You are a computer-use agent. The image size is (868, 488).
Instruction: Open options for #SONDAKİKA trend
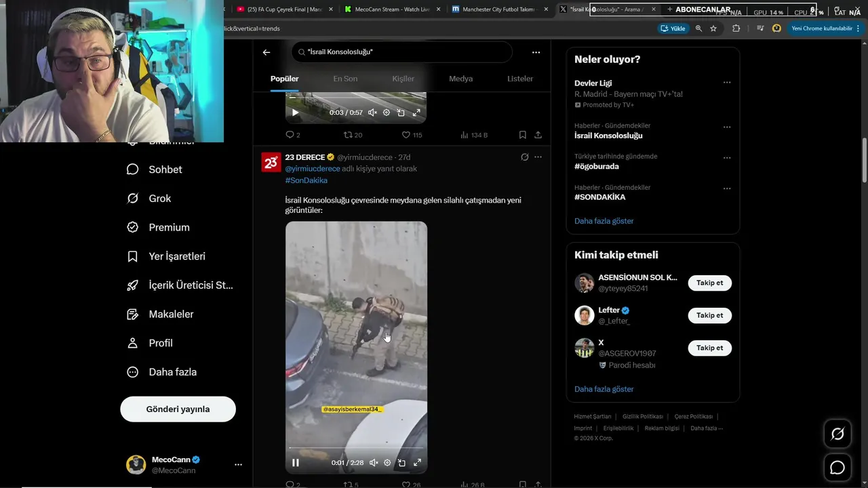pos(727,188)
